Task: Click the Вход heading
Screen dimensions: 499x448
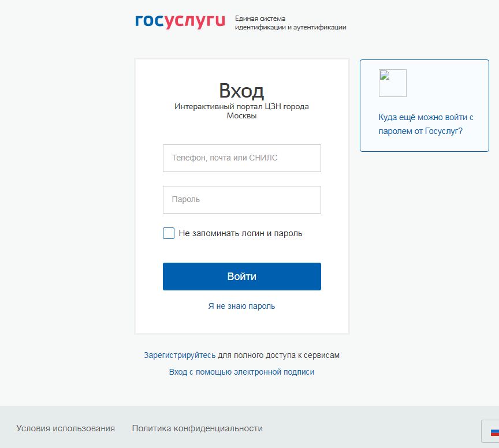Action: (241, 91)
